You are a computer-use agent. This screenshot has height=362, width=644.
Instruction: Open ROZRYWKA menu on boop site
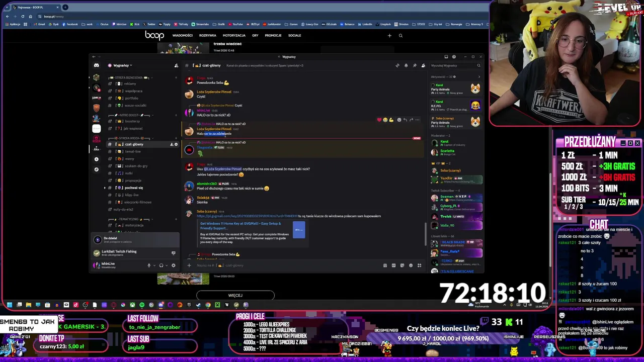point(208,36)
